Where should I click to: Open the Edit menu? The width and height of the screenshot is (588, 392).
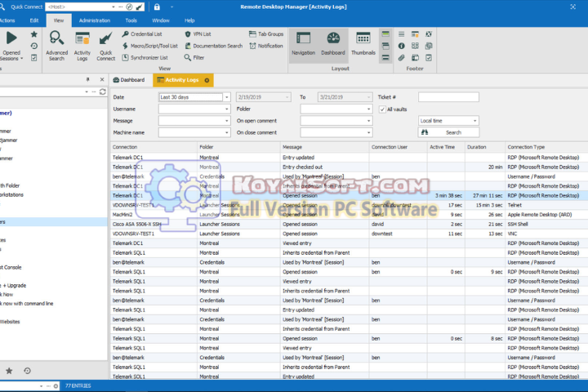[x=34, y=20]
